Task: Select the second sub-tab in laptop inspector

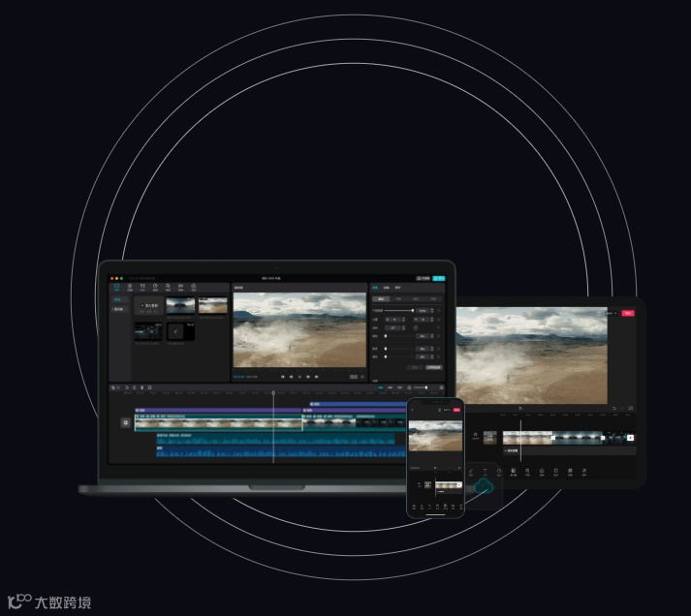Action: point(398,299)
